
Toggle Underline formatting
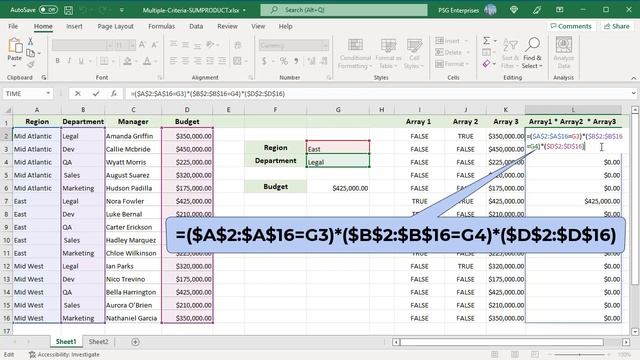(81, 61)
